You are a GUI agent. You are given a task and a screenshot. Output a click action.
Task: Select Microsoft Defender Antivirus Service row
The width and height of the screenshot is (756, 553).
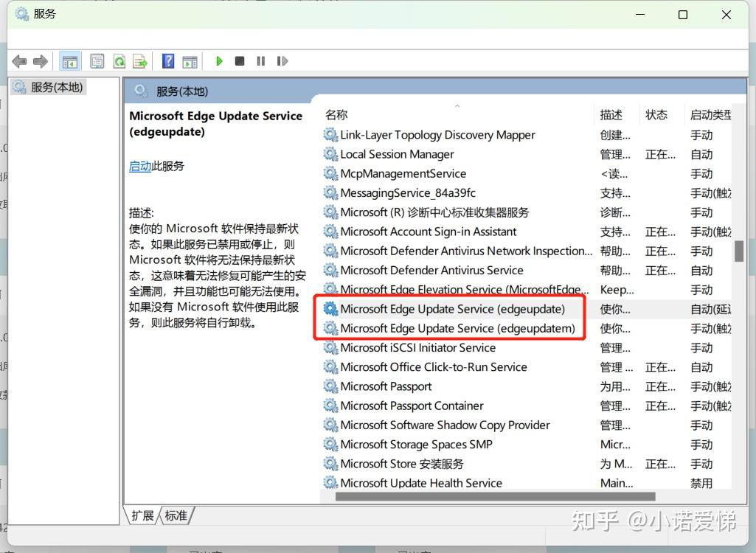tap(527, 271)
